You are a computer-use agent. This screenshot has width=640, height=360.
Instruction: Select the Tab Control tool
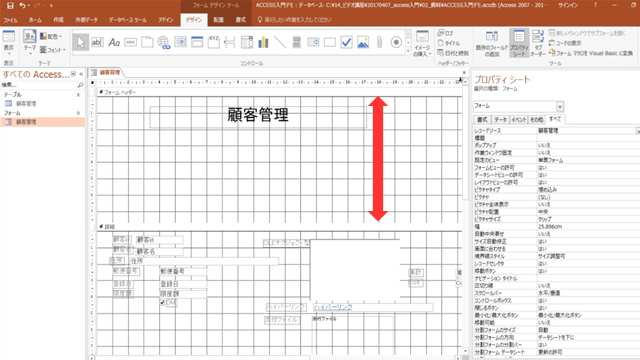[147, 42]
